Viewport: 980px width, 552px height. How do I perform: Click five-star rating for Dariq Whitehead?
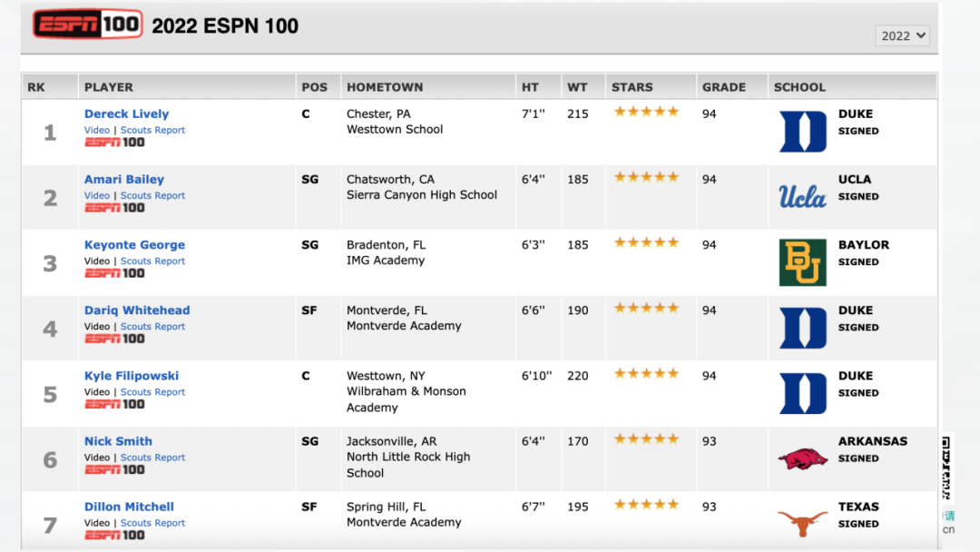coord(646,308)
